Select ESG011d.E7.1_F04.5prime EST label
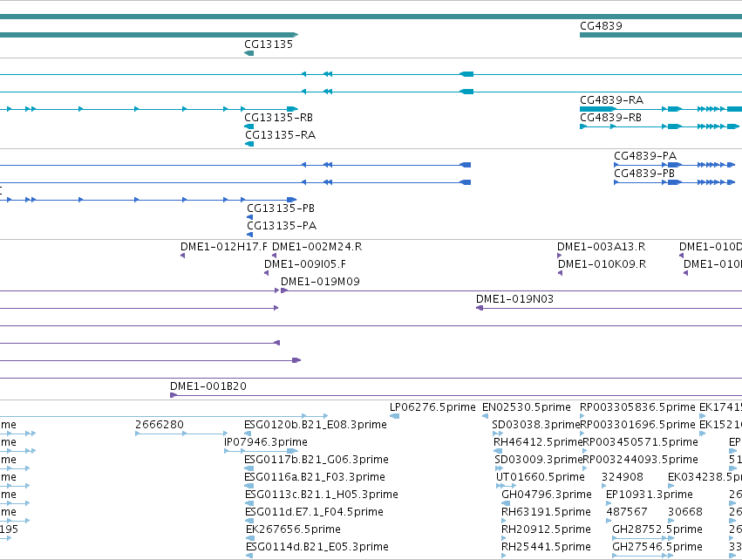 [x=314, y=512]
